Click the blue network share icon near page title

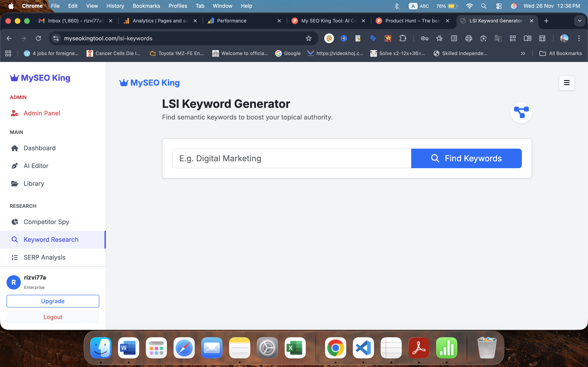(521, 113)
